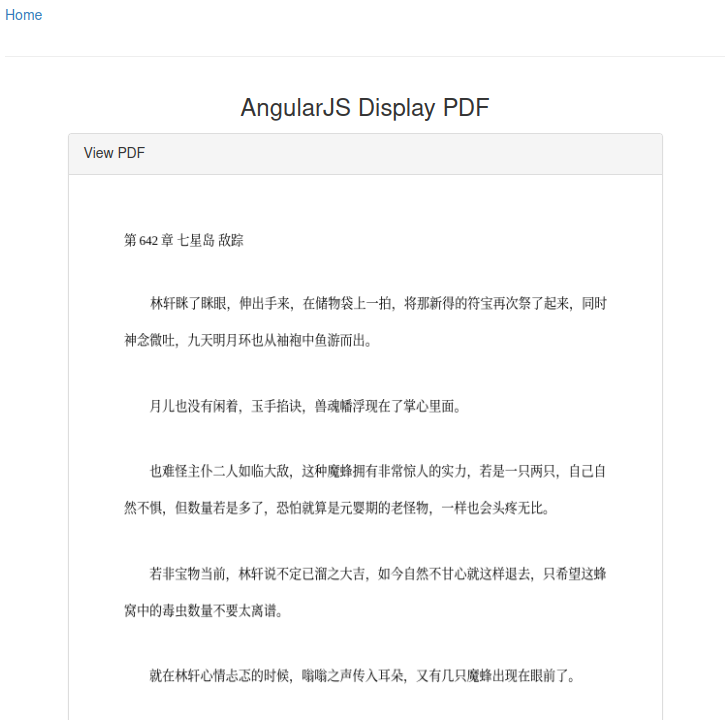Click the line starting with 窝中的毒虫
This screenshot has width=727, height=720.
pos(203,610)
